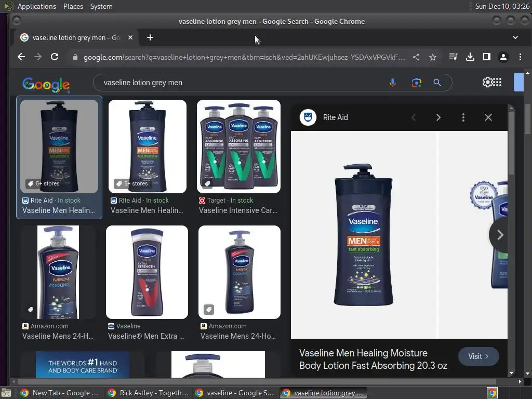Switch to vaseline - Google S... taskbar window
Image resolution: width=532 pixels, height=399 pixels.
235,393
